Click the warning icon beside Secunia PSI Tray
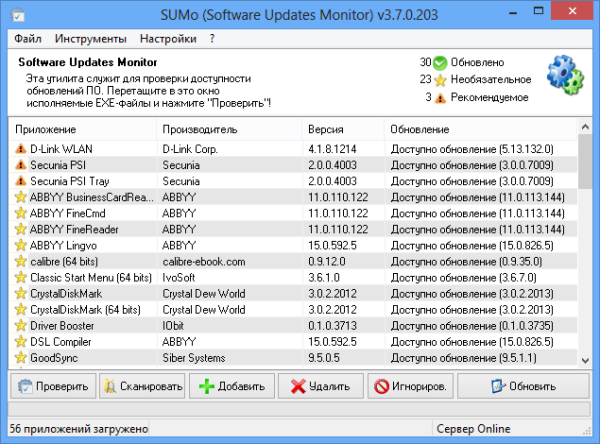Image resolution: width=600 pixels, height=444 pixels. pos(21,181)
